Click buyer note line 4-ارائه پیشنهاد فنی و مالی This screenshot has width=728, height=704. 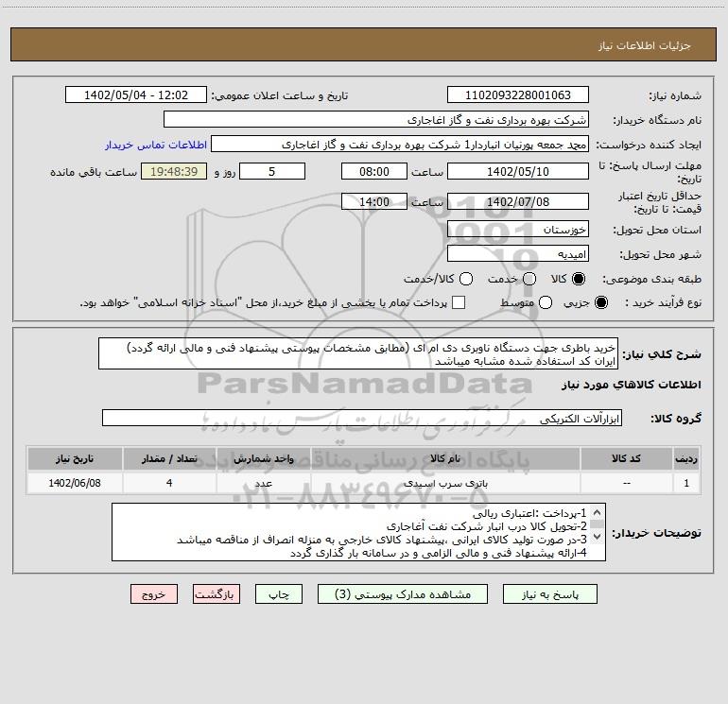pyautogui.click(x=439, y=553)
